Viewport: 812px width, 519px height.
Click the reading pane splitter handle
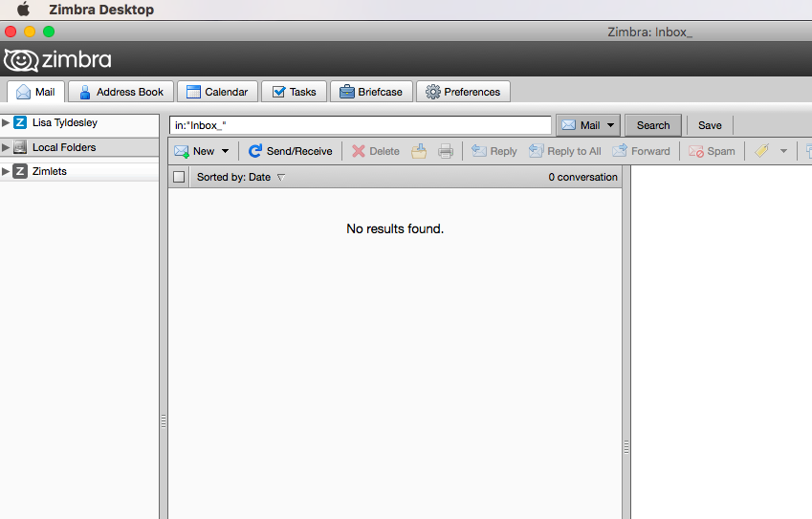click(x=626, y=447)
